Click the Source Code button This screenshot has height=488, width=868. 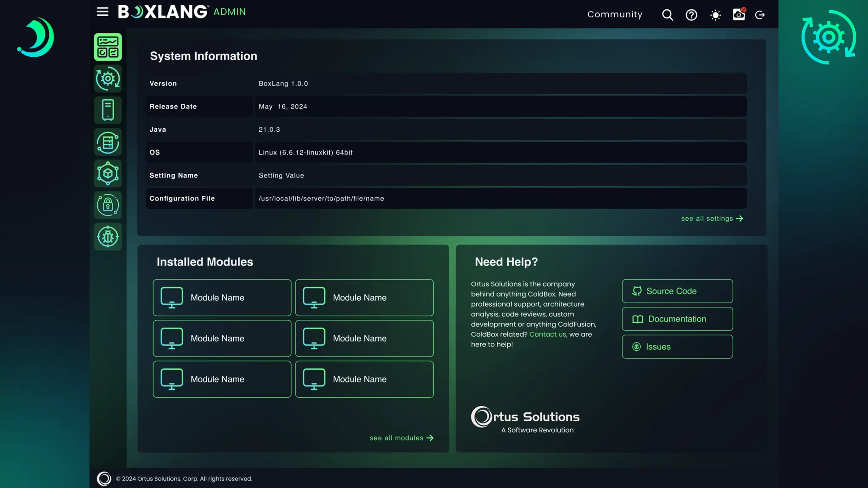tap(677, 291)
